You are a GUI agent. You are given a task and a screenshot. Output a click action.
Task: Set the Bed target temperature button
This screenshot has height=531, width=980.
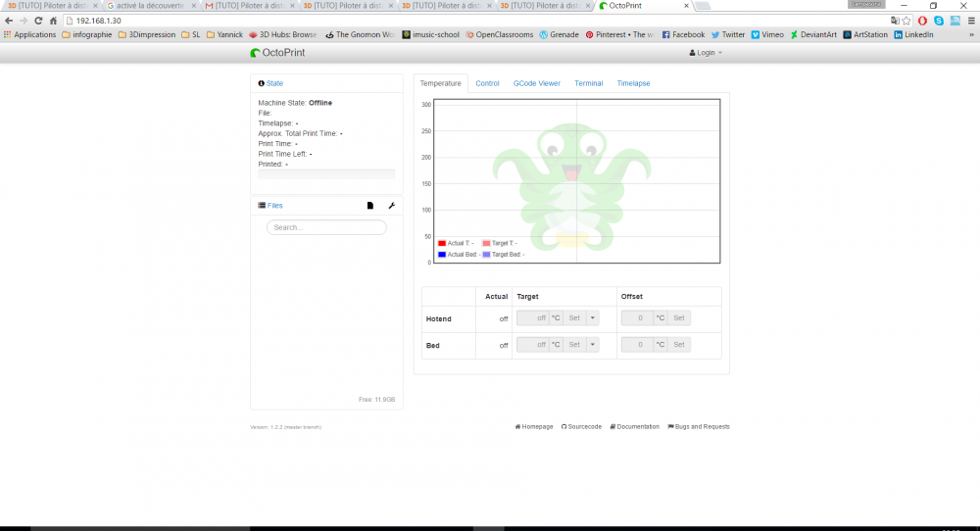(x=574, y=345)
